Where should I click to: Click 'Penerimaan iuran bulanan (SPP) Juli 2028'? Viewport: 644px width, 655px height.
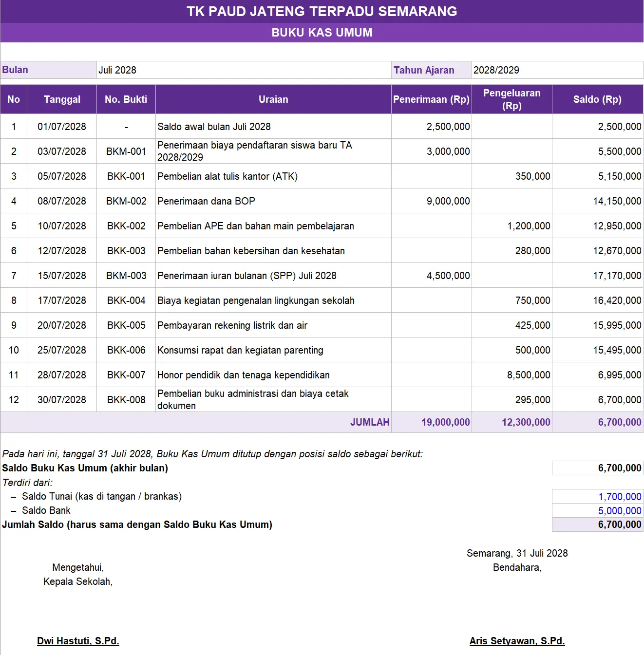click(273, 276)
